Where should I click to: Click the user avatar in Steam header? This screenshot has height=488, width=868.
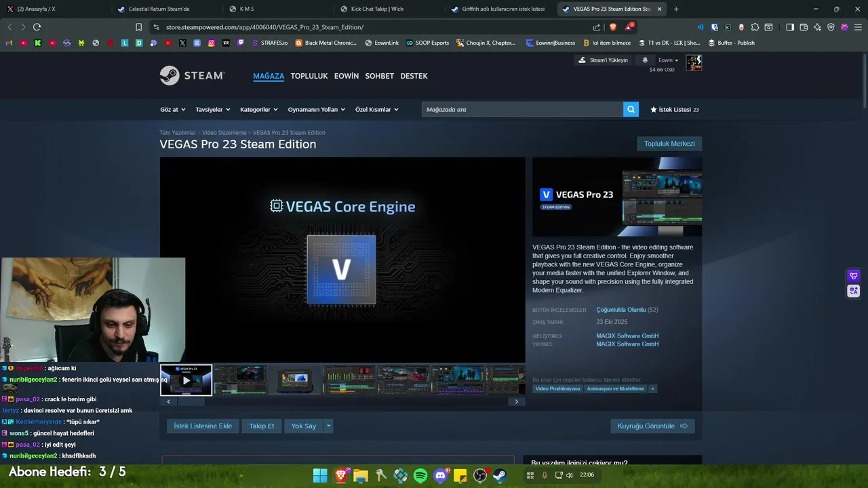pos(694,63)
